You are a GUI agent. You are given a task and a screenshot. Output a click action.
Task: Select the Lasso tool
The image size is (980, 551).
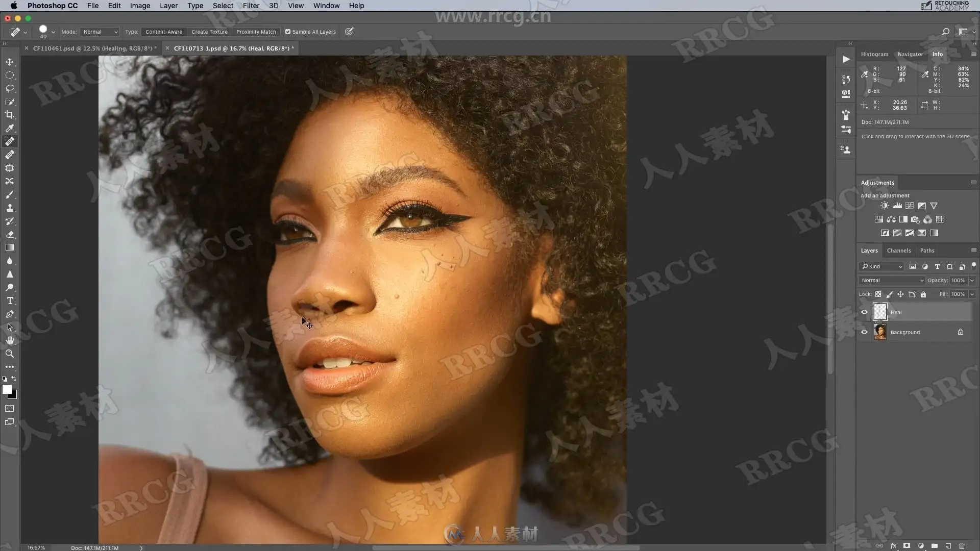click(10, 88)
